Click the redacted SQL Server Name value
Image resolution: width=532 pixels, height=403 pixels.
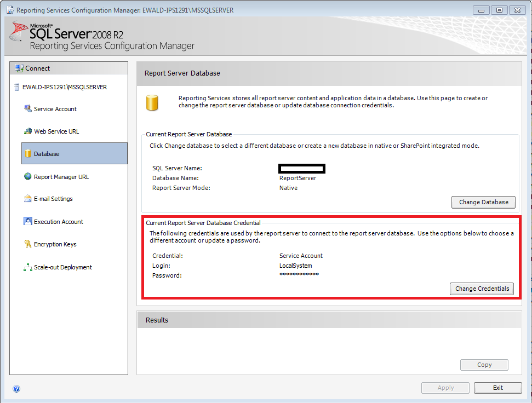pyautogui.click(x=302, y=169)
